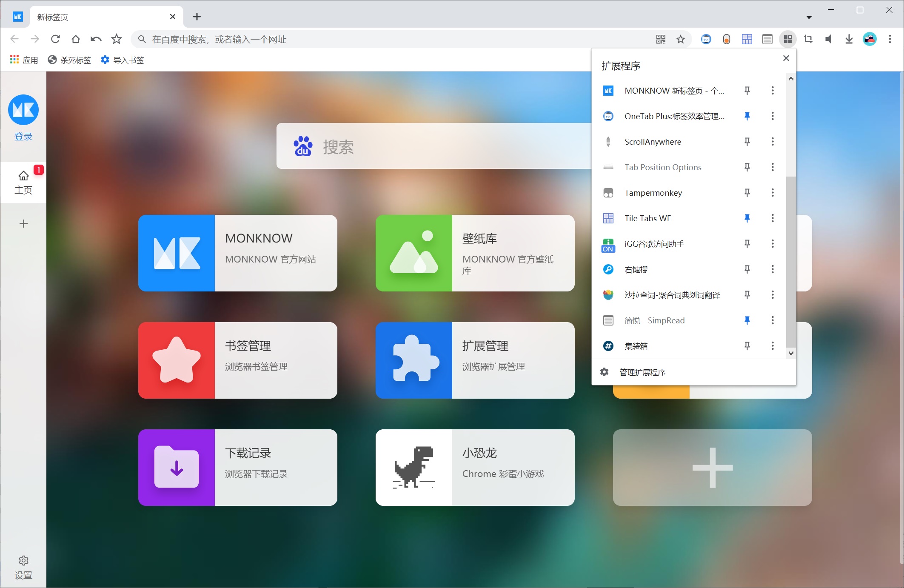Viewport: 904px width, 588px height.
Task: Unpin the OneTab Plus extension
Action: pos(747,116)
